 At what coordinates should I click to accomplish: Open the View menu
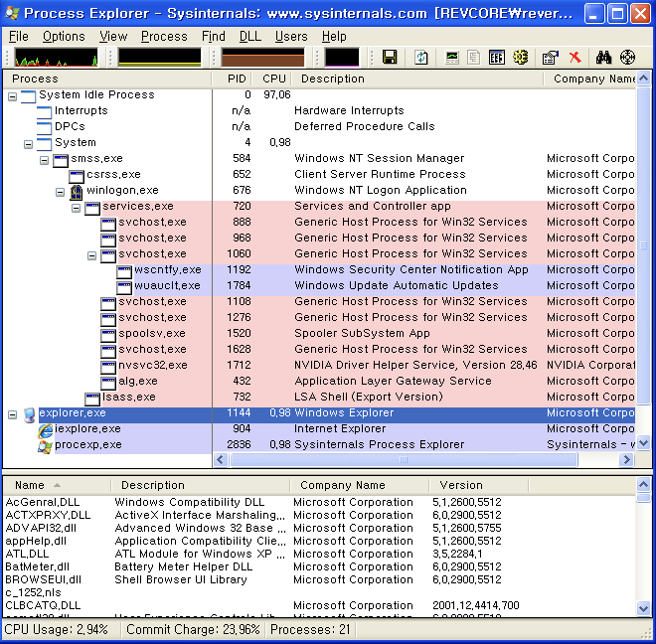[113, 37]
